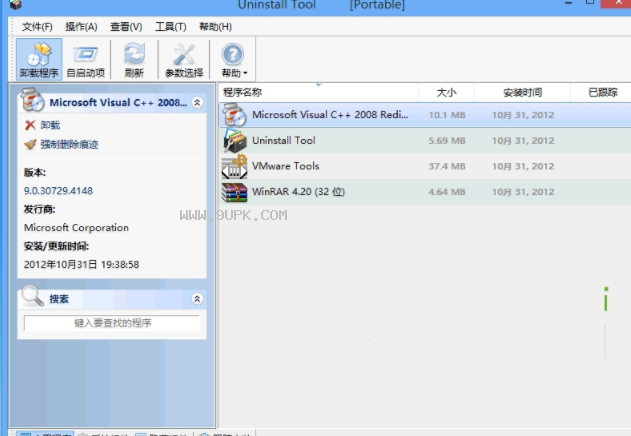Open the 文件(F) menu

click(x=37, y=27)
